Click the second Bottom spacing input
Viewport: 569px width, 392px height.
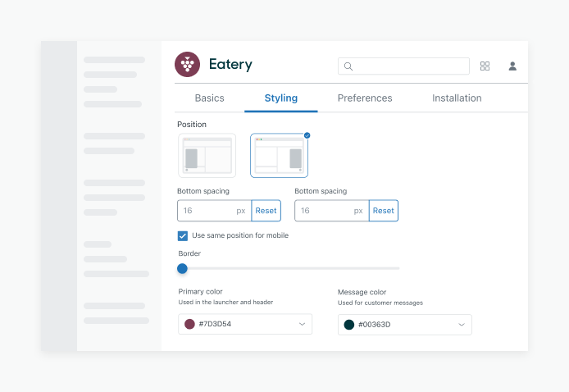(x=332, y=211)
